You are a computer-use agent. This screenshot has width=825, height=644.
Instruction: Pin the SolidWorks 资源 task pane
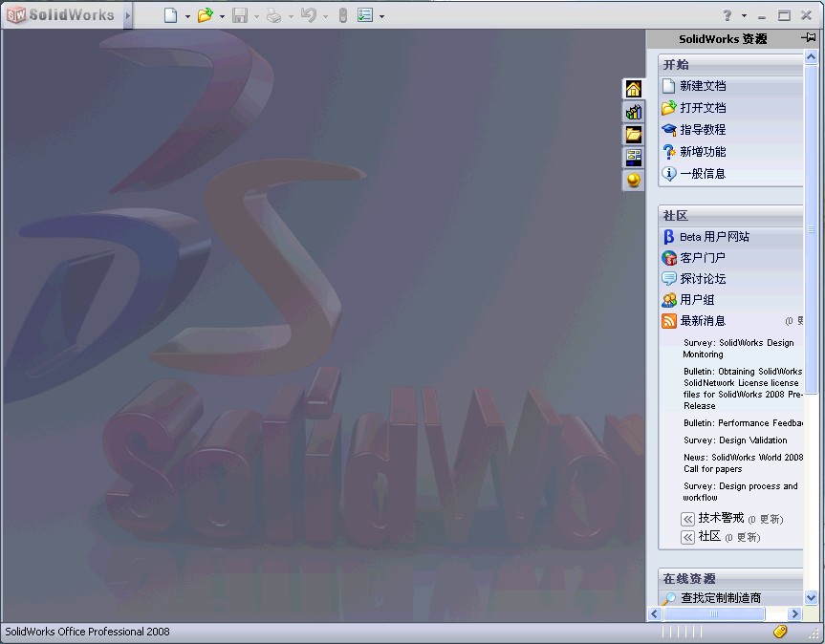pos(808,37)
